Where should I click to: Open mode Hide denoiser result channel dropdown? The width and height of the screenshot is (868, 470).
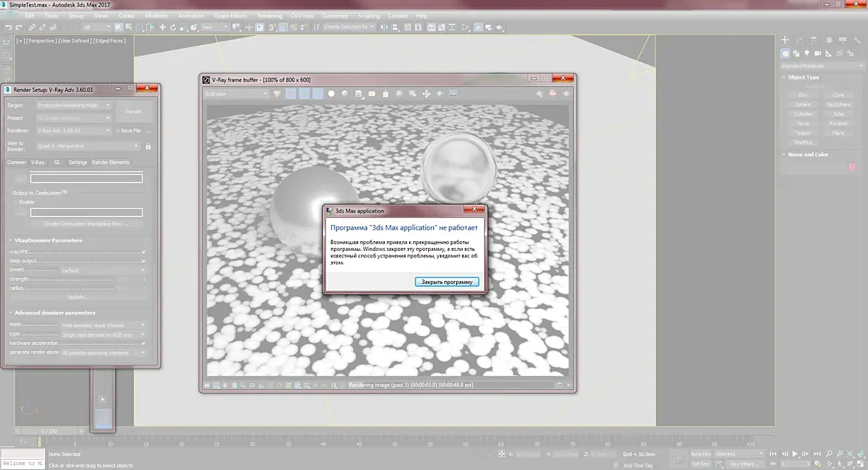tap(103, 326)
